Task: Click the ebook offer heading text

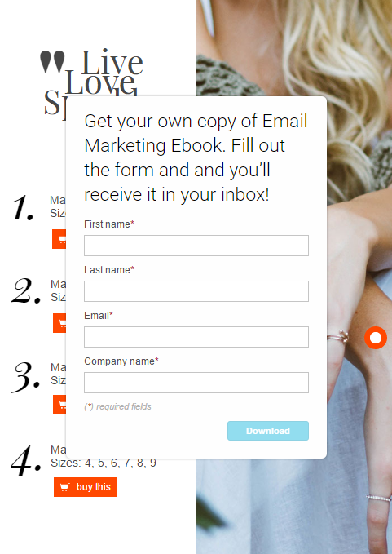Action: [x=196, y=157]
